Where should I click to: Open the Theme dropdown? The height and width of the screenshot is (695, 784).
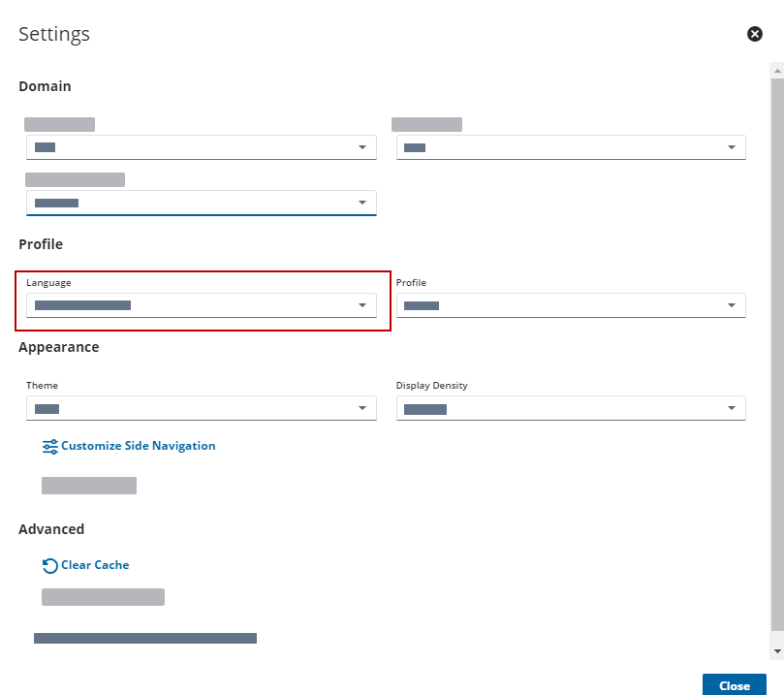point(201,408)
